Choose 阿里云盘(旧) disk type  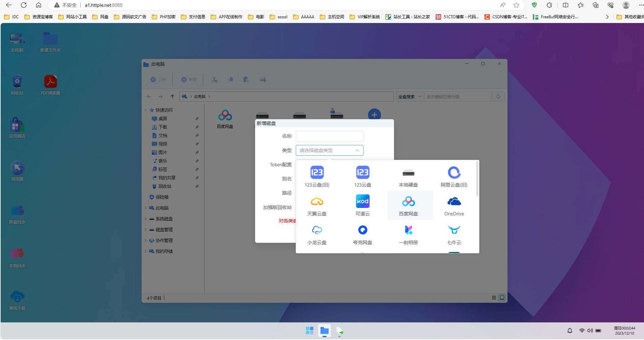coord(454,176)
